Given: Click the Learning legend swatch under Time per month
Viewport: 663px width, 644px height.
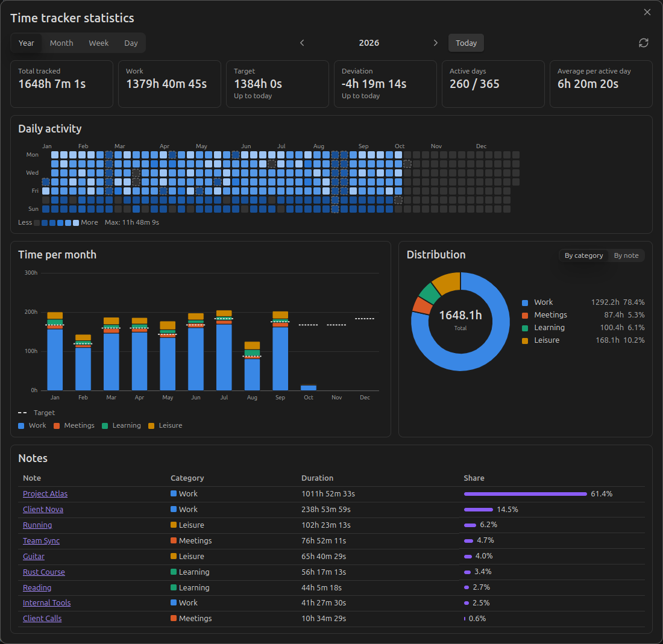Looking at the screenshot, I should [x=105, y=425].
